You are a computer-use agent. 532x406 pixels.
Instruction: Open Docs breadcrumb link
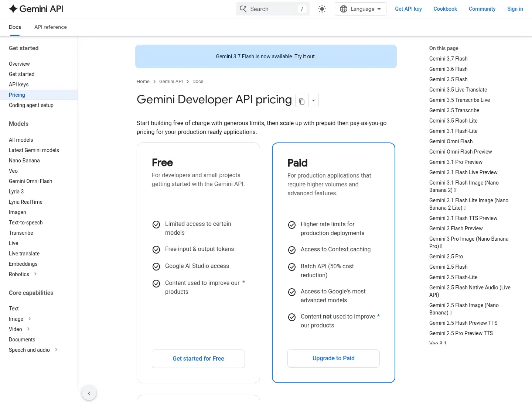tap(198, 82)
